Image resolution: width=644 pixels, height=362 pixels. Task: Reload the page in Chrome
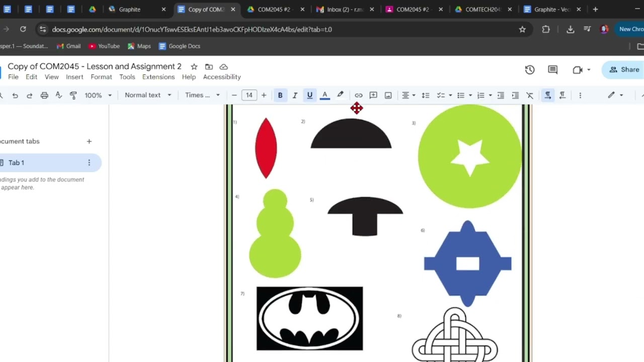click(x=23, y=29)
